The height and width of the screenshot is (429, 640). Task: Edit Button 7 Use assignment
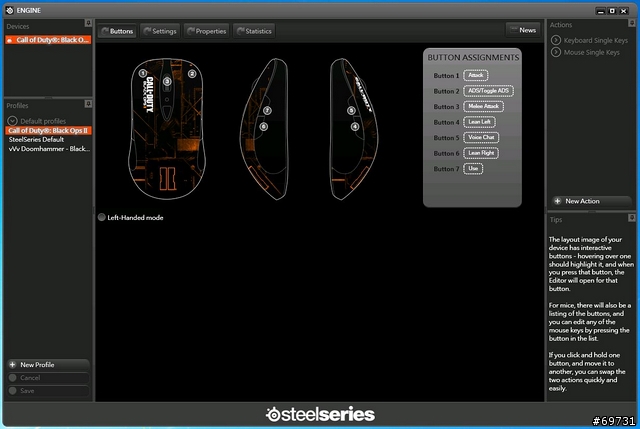coord(473,168)
